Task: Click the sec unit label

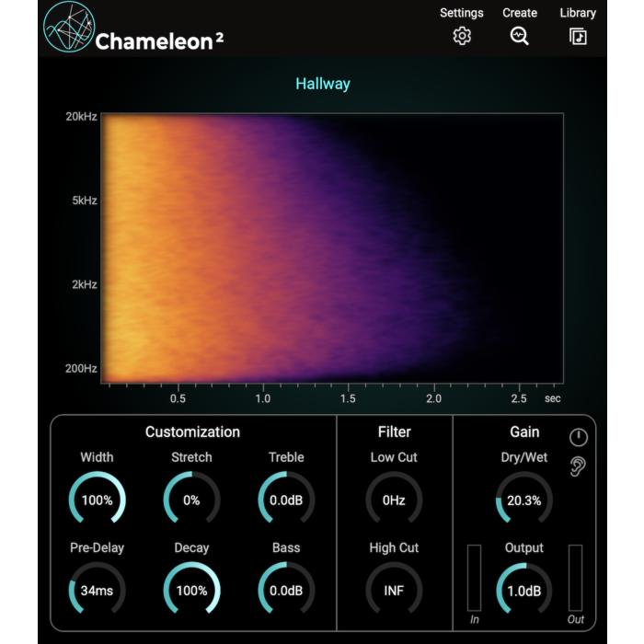Action: [x=552, y=398]
